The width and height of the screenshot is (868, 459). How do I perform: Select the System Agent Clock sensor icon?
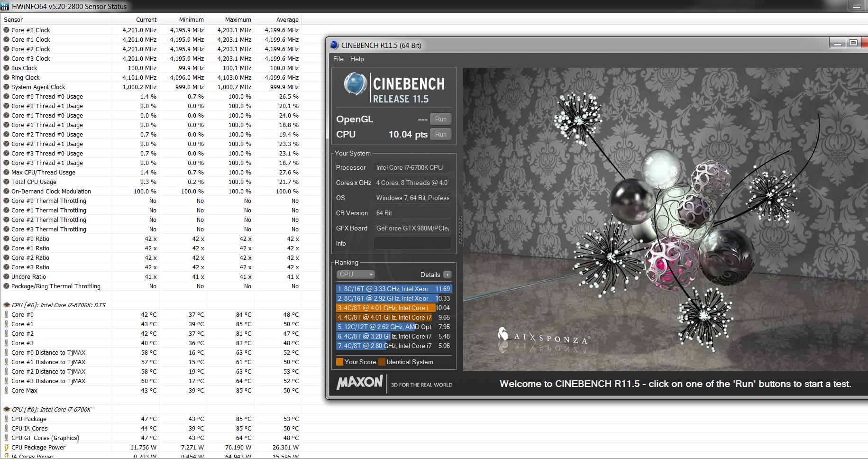[x=7, y=87]
